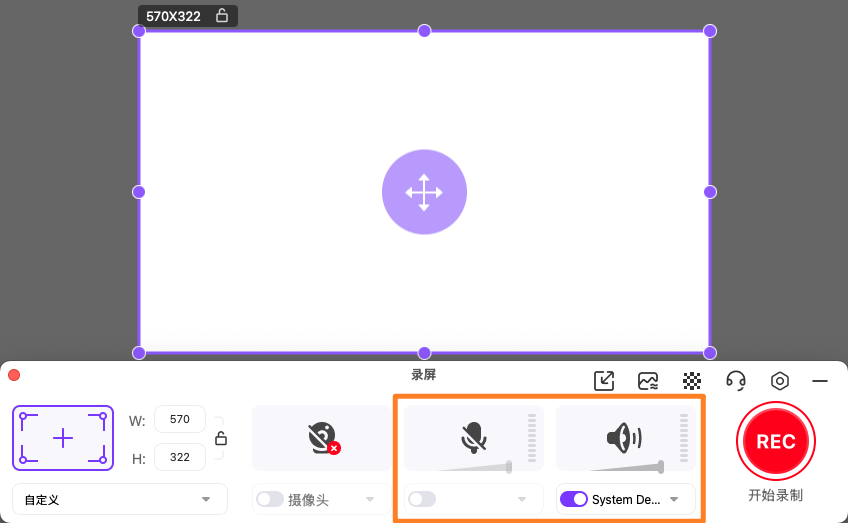Click the top-middle resize handle
This screenshot has width=848, height=523.
[x=425, y=31]
